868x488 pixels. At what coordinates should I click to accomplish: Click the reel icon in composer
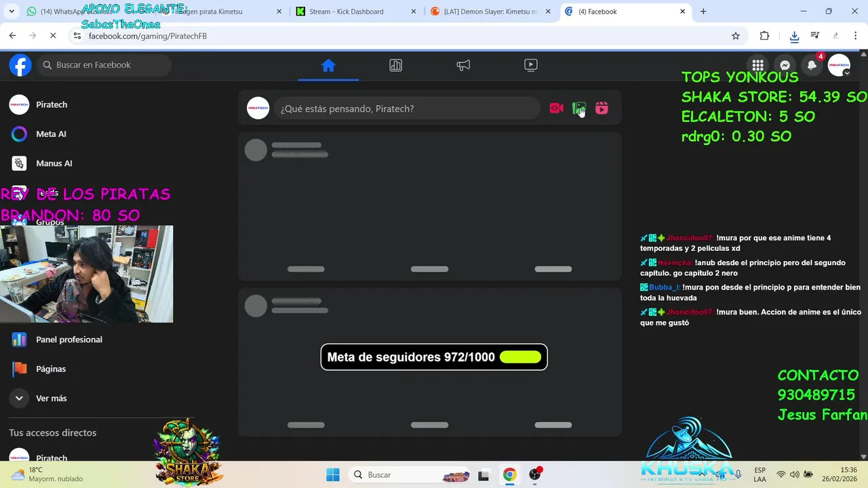click(601, 108)
